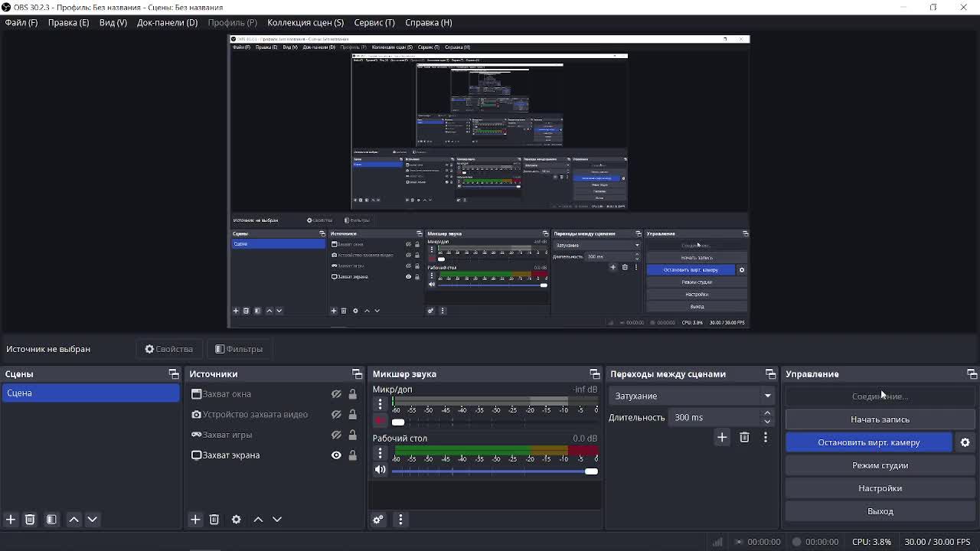Open Рабочий стол channel options menu
Screen dimensions: 980x551
click(380, 453)
